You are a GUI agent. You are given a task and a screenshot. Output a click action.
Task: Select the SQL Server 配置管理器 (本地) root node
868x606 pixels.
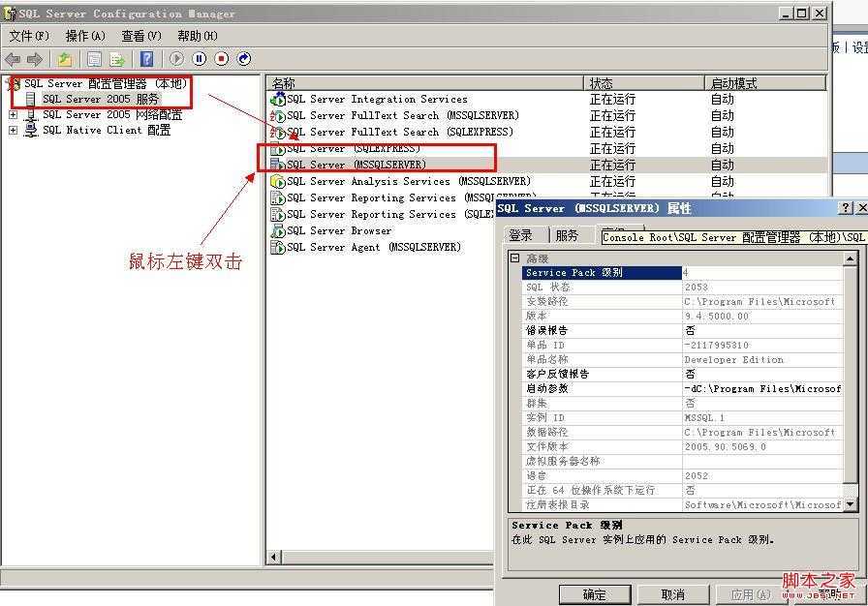106,84
